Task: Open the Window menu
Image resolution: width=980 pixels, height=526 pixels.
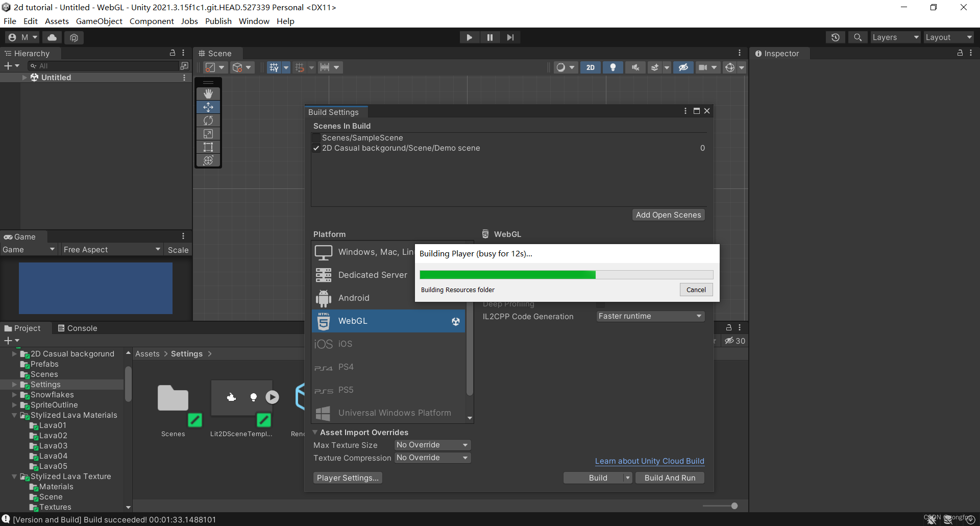Action: 254,21
